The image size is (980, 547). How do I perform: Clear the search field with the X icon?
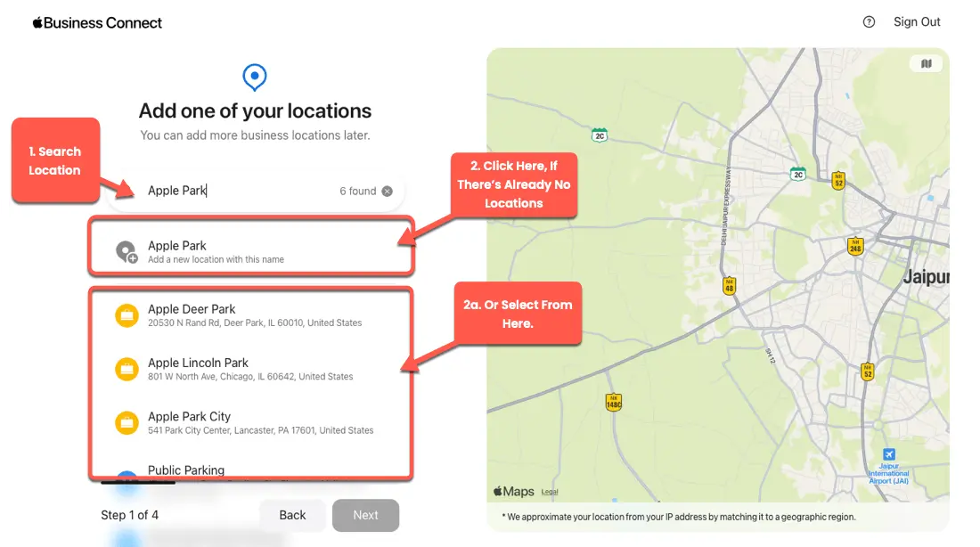[x=388, y=192]
